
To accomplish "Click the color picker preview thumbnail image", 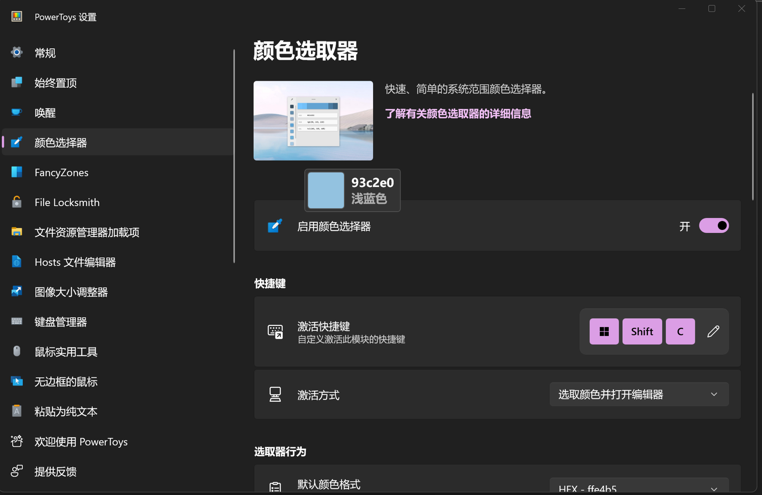I will point(313,121).
